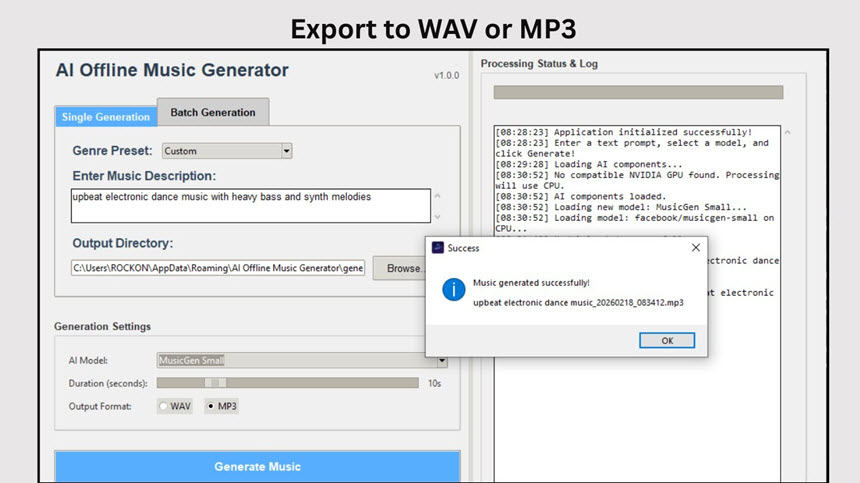Click OK in the Success dialog

(x=667, y=340)
